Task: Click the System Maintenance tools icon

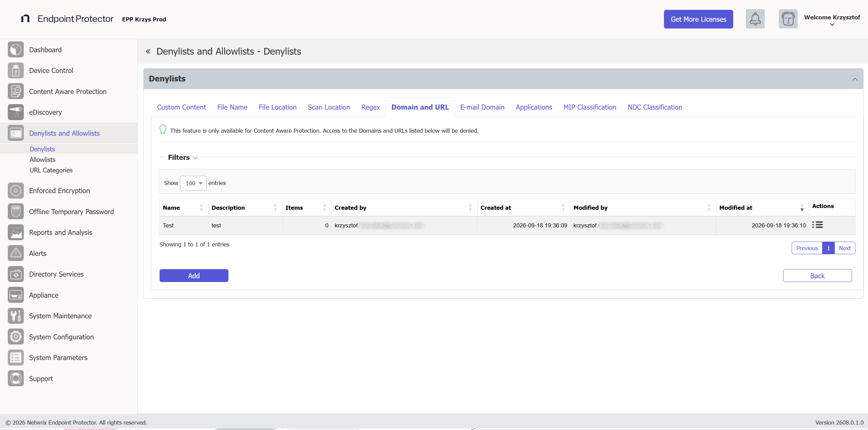Action: pos(16,316)
